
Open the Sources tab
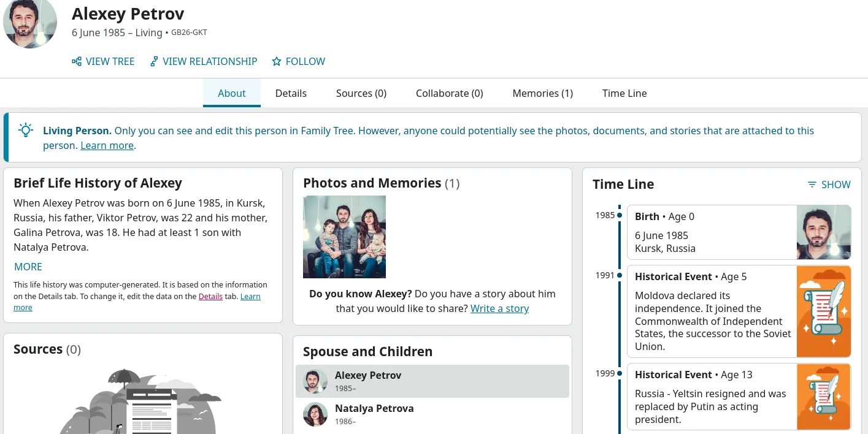[x=361, y=93]
